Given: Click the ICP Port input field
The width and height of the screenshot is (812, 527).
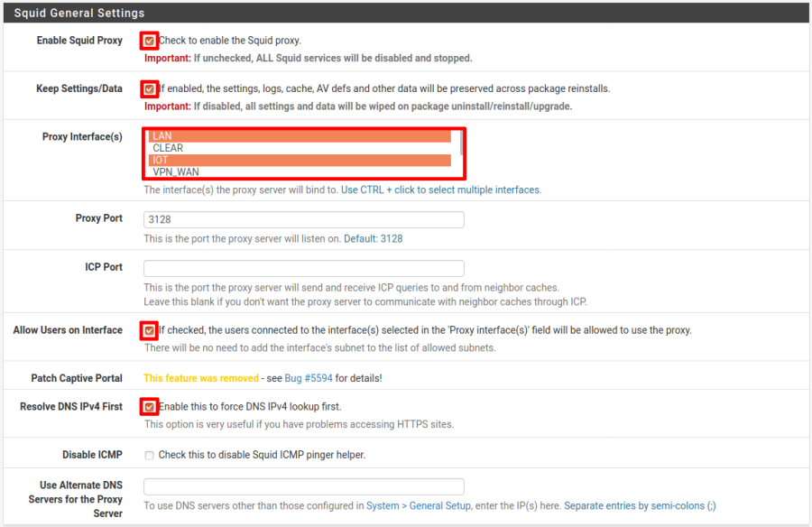Looking at the screenshot, I should click(x=304, y=268).
